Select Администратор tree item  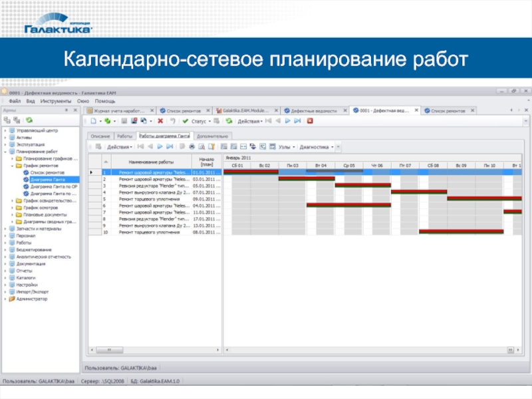(x=31, y=299)
